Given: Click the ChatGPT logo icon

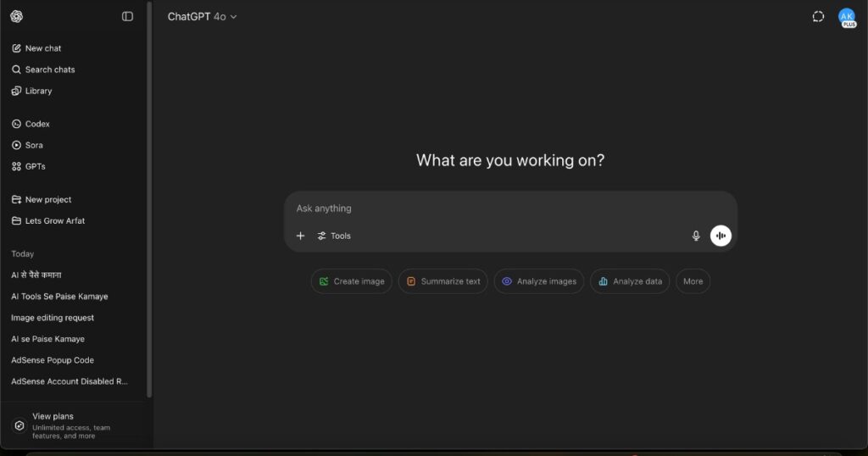Looking at the screenshot, I should coord(17,17).
